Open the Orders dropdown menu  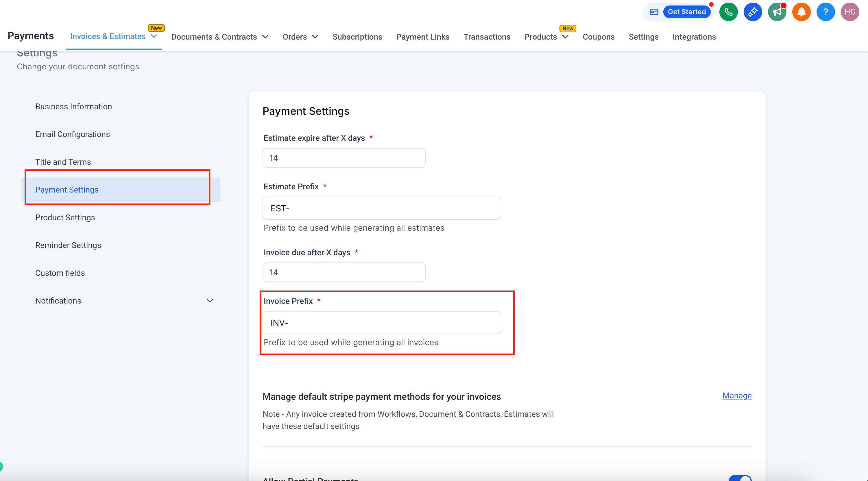[315, 37]
